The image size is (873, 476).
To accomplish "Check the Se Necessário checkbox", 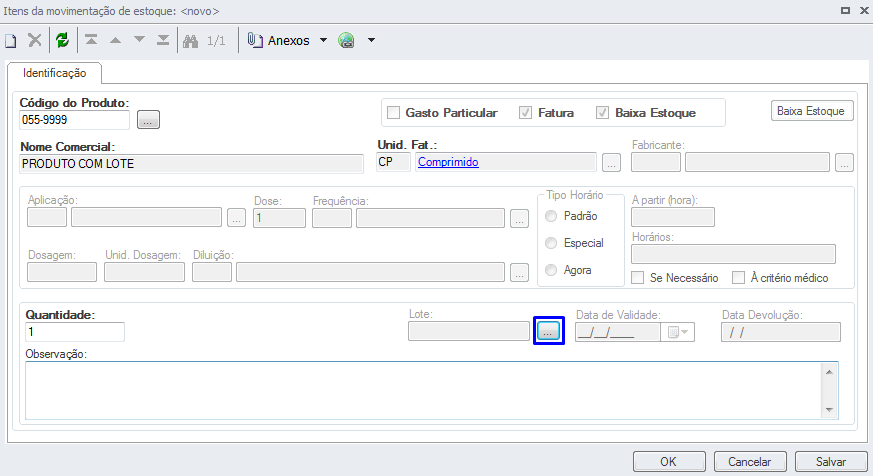I will 637,278.
